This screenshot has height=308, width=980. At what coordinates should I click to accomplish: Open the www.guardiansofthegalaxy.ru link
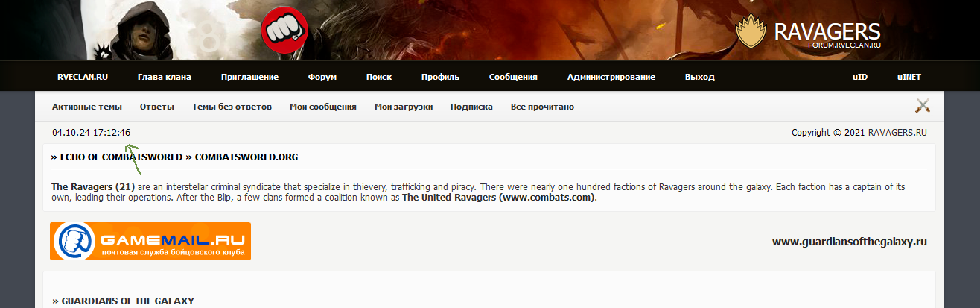[x=850, y=242]
